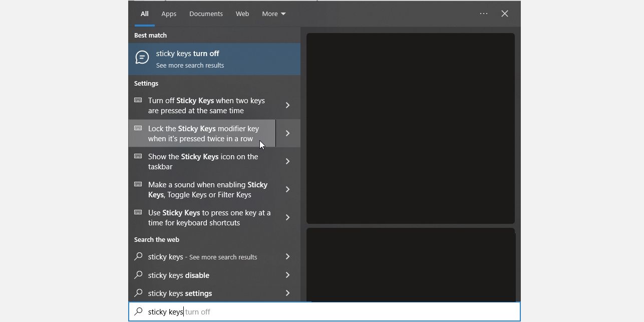Click the keyboard icon for Show Sticky Keys taskbar icon
Image resolution: width=644 pixels, height=322 pixels.
tap(139, 157)
